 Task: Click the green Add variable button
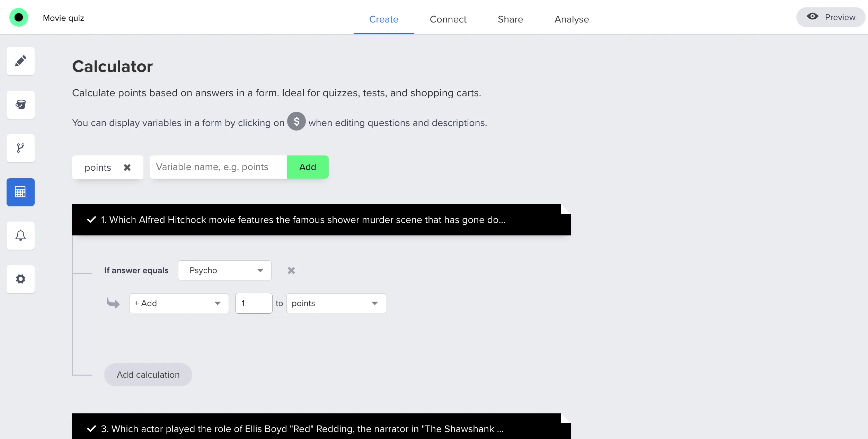pos(307,167)
